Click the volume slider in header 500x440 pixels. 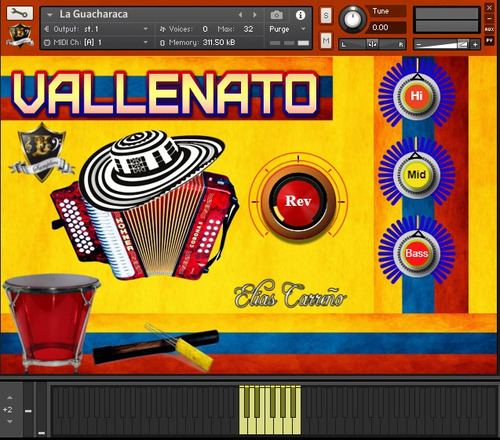447,44
